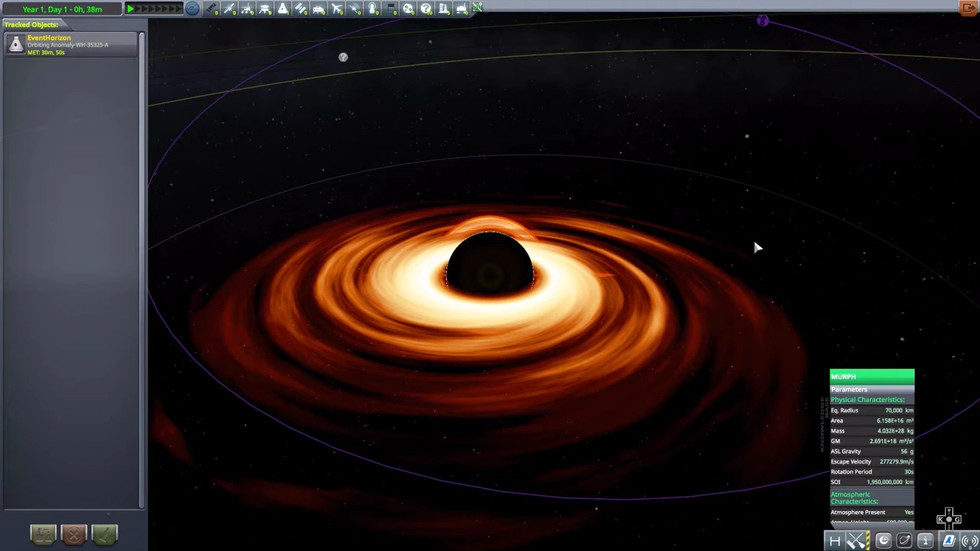Toggle the Landers filter icon
The width and height of the screenshot is (980, 551).
pos(265,9)
